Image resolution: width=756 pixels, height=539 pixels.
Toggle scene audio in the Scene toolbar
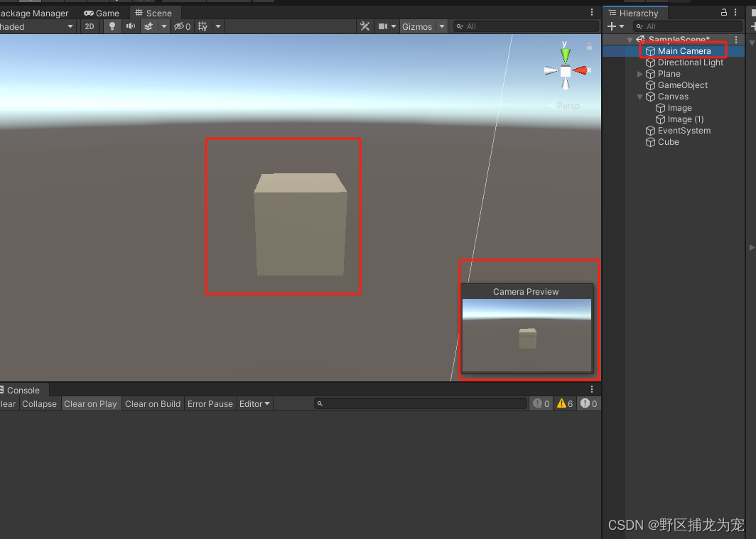tap(131, 26)
